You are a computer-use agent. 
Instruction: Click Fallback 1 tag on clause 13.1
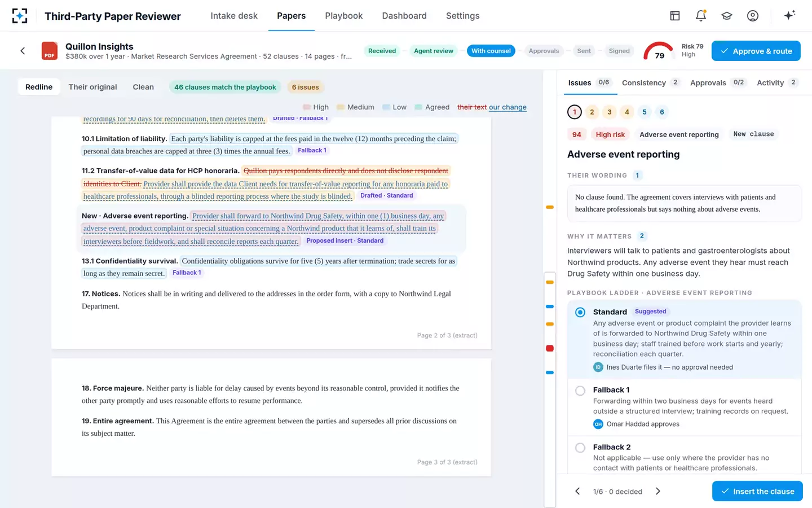tap(187, 273)
